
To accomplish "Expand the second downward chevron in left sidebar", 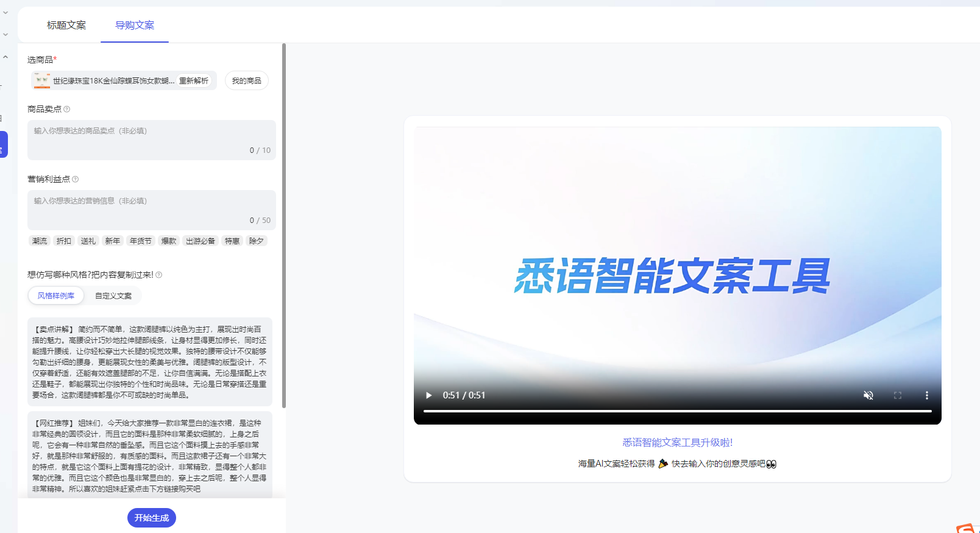I will click(5, 35).
